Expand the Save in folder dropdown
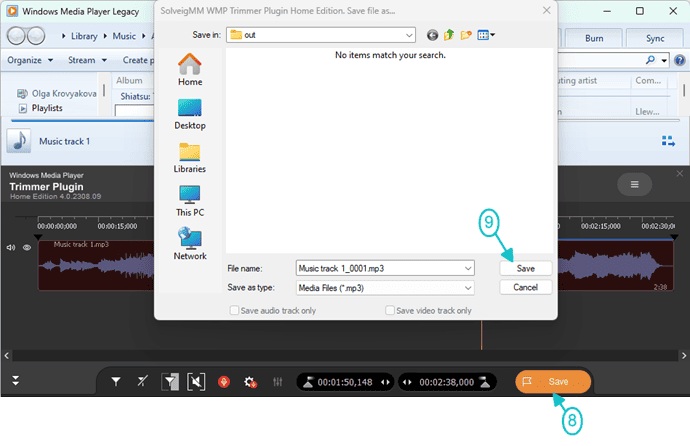 (409, 35)
